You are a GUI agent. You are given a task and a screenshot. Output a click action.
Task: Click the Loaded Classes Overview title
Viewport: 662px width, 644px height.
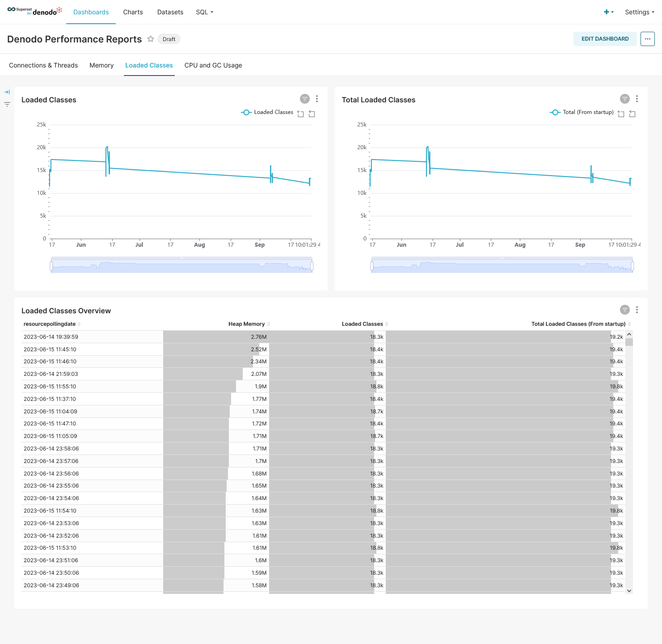pos(66,311)
